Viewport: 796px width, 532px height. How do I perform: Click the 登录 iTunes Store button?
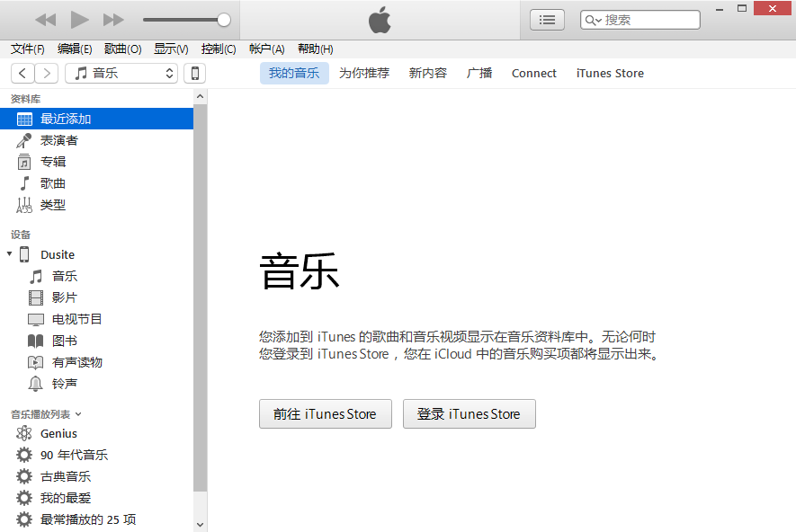(x=470, y=414)
